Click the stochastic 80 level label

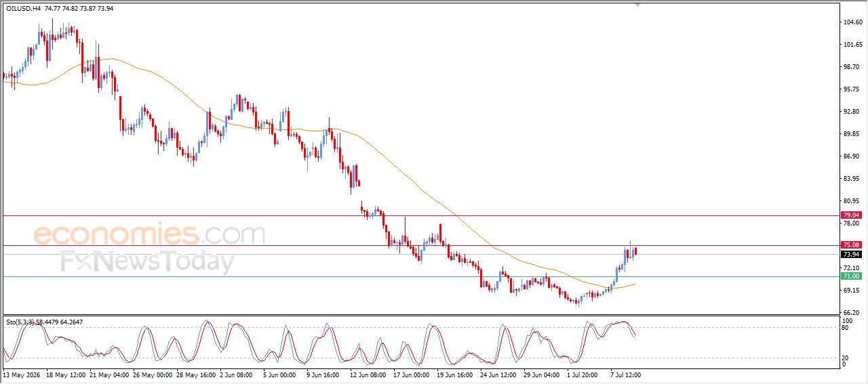(846, 328)
